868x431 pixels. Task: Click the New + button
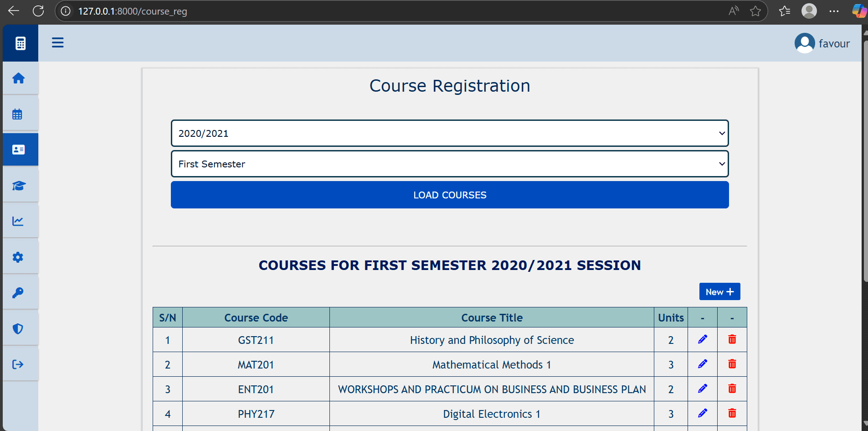coord(719,292)
